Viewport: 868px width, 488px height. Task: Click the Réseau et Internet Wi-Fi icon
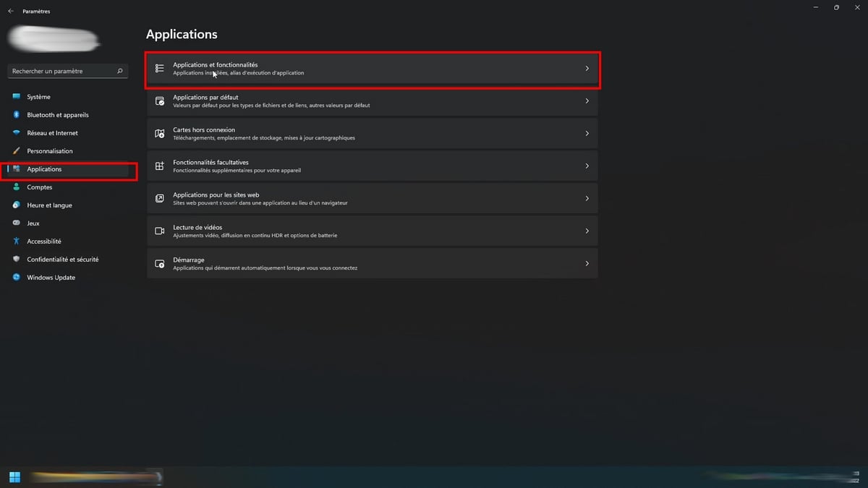[16, 133]
